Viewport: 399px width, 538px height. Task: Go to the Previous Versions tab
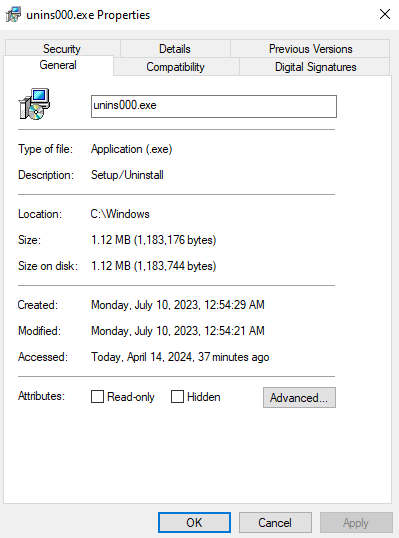[310, 49]
